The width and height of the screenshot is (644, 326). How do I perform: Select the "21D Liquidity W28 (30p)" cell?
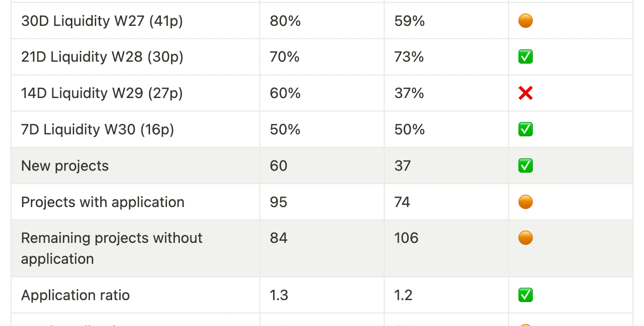[102, 57]
